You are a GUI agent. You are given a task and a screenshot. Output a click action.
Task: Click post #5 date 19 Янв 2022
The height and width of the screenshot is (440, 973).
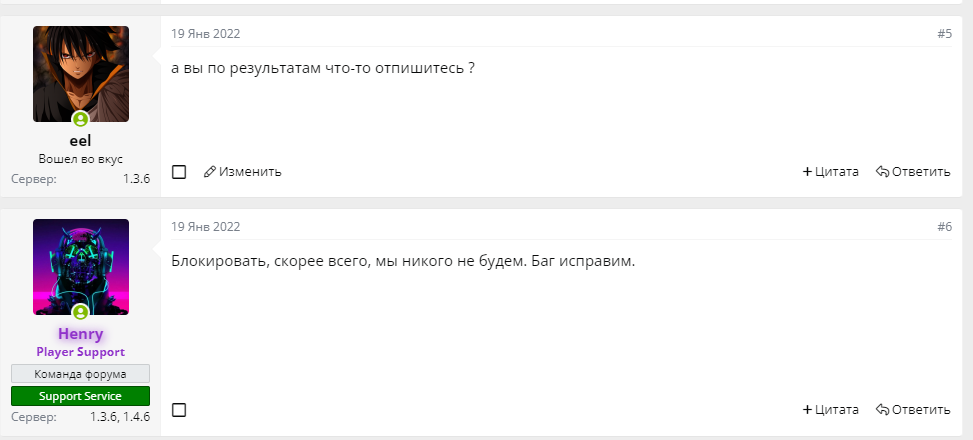pos(206,34)
